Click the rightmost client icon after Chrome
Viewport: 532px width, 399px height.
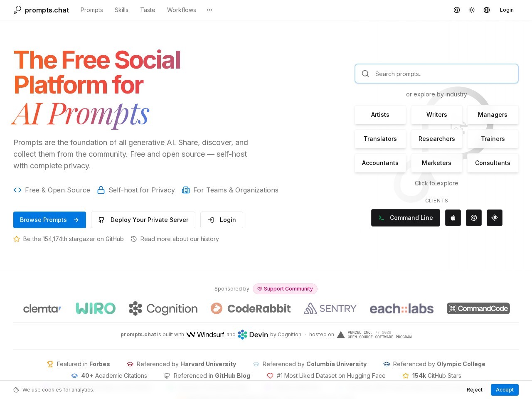(495, 218)
